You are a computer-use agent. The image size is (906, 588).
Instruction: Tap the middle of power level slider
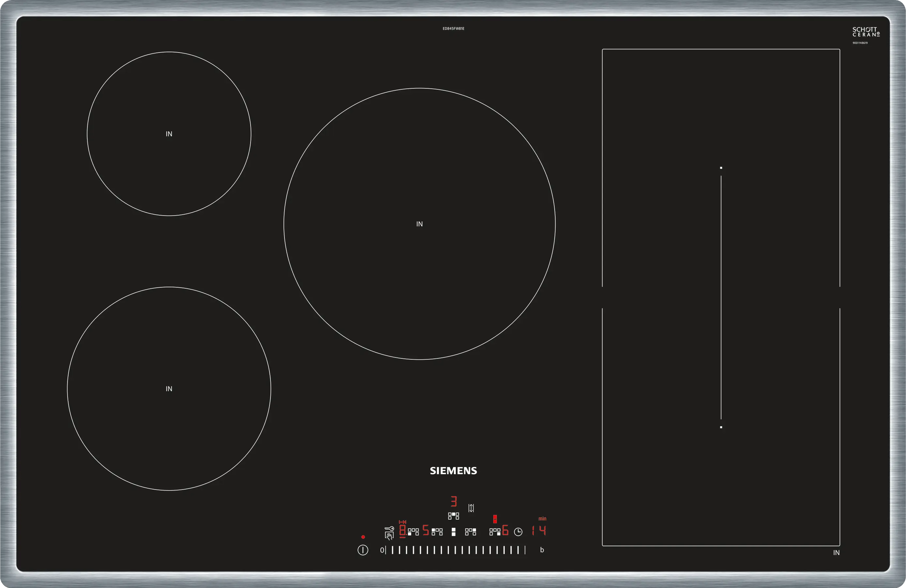point(455,550)
